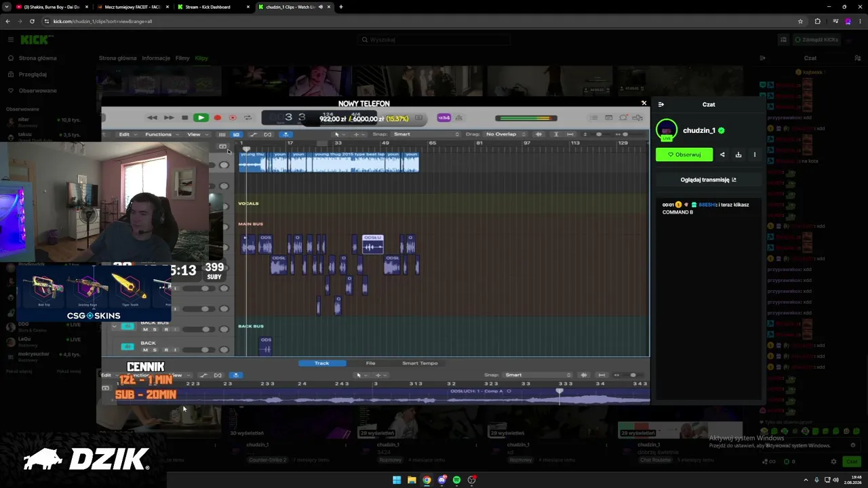This screenshot has height=488, width=868.
Task: Select the highlighted ODSŁU vocal region
Action: coord(373,245)
